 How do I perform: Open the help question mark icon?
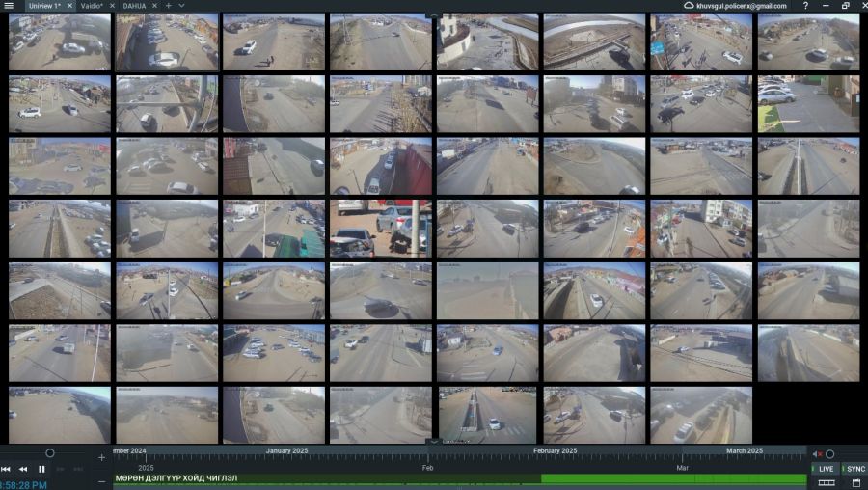805,6
